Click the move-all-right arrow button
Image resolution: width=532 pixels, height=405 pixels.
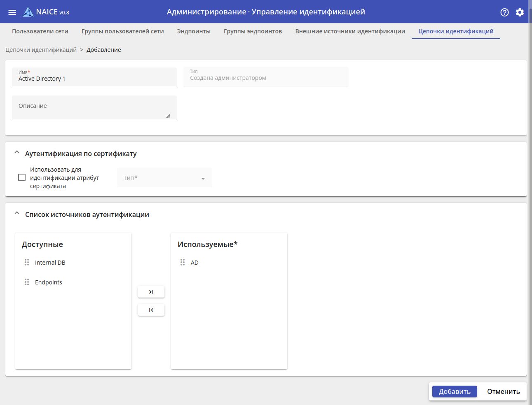click(x=151, y=292)
